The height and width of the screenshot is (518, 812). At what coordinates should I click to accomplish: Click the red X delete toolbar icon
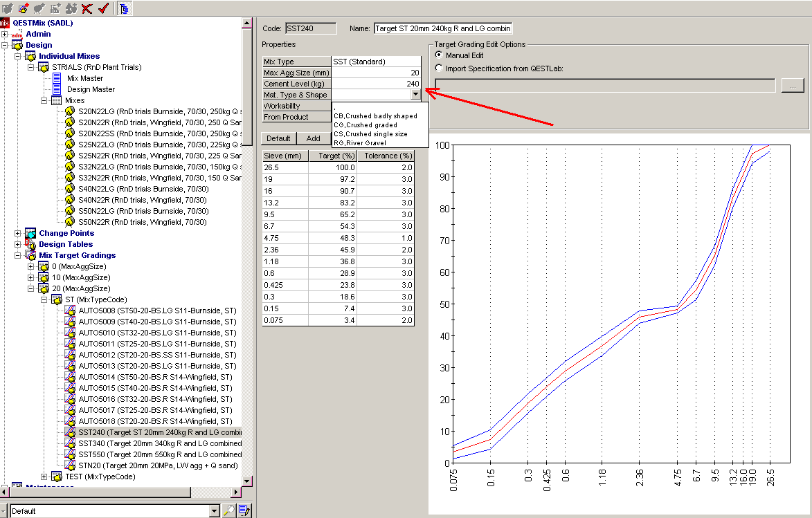(x=87, y=8)
